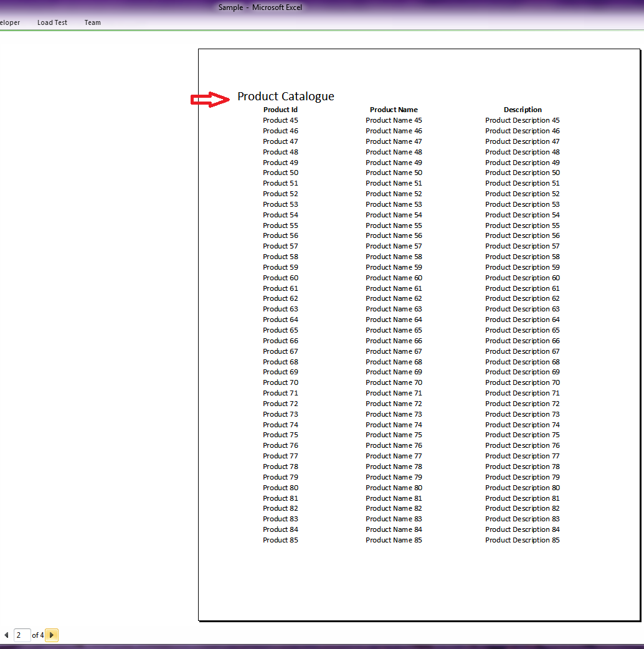Open the Team ribbon tab
Viewport: 644px width, 649px height.
coord(92,22)
